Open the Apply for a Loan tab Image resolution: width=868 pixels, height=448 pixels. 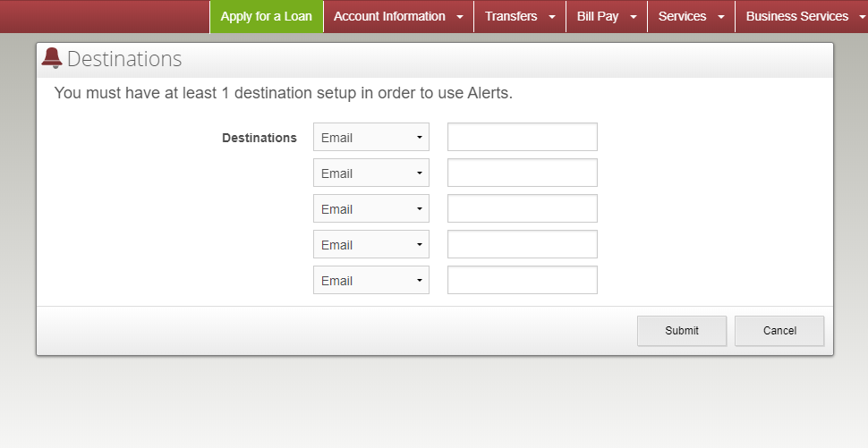pos(267,17)
